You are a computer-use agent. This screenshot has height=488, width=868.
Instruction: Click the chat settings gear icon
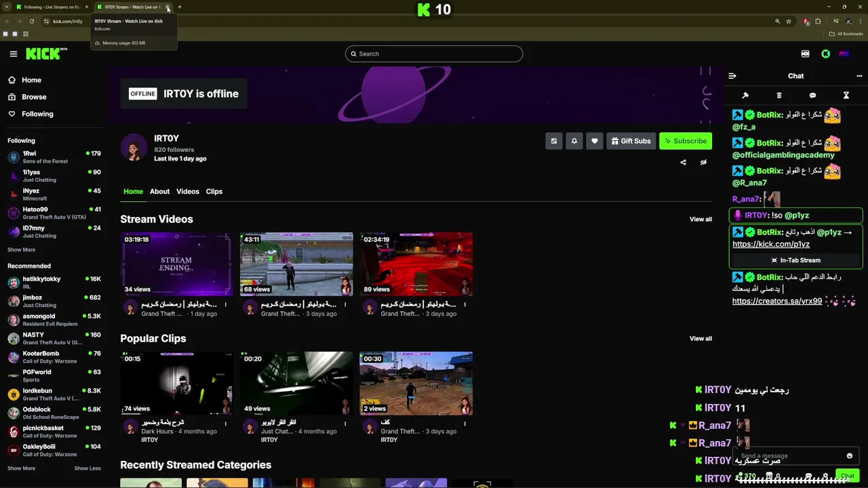tap(825, 476)
